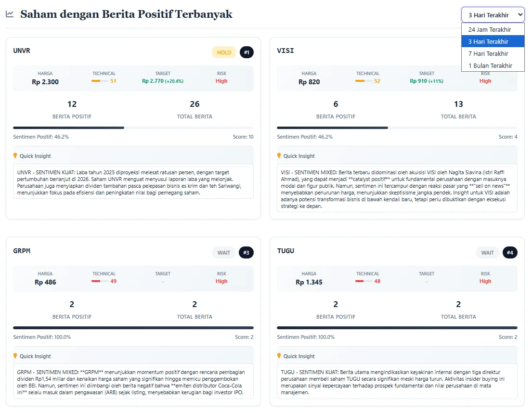This screenshot has width=532, height=413.
Task: Click the TUGU Quick Insight text box
Action: (397, 381)
